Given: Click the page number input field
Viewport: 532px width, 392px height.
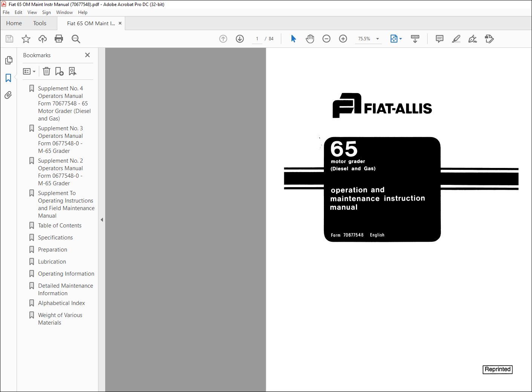Looking at the screenshot, I should [x=257, y=39].
